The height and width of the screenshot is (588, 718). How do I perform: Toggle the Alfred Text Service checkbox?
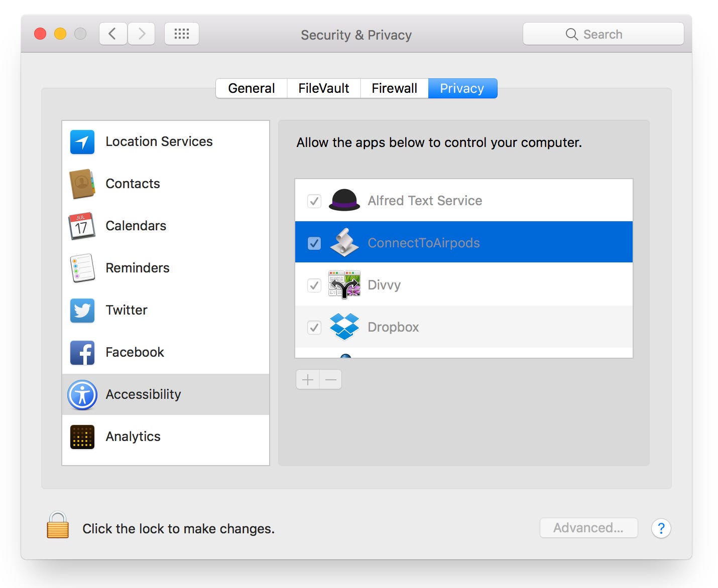click(x=314, y=201)
